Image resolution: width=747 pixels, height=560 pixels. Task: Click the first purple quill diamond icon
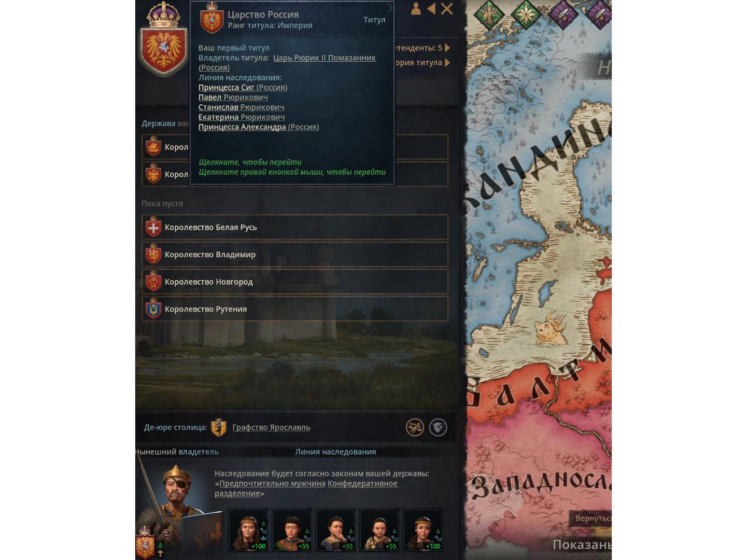coord(564,14)
